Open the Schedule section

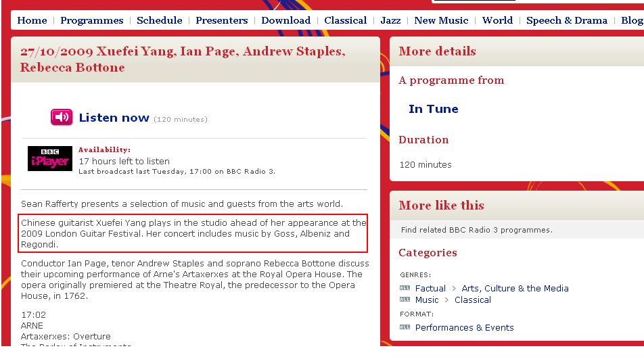pos(160,20)
